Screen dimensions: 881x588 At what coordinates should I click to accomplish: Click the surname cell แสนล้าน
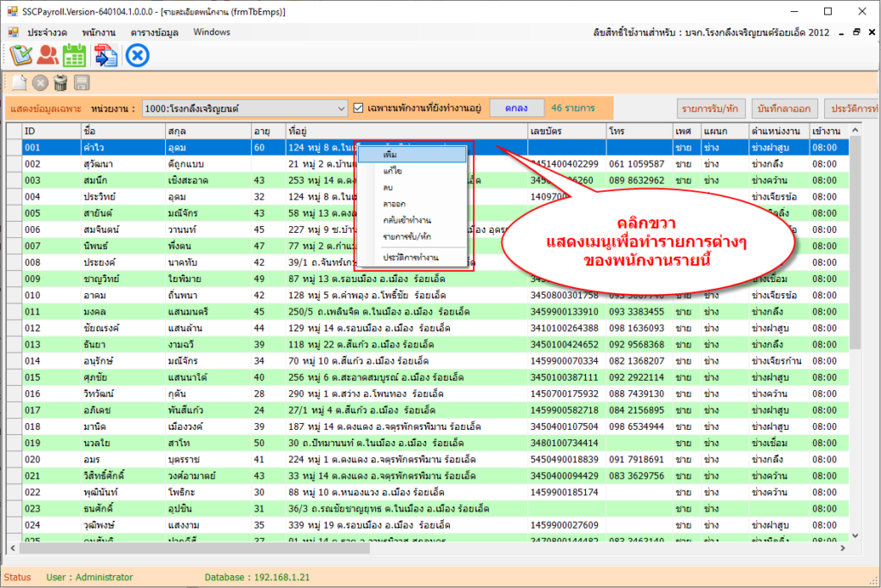click(208, 328)
